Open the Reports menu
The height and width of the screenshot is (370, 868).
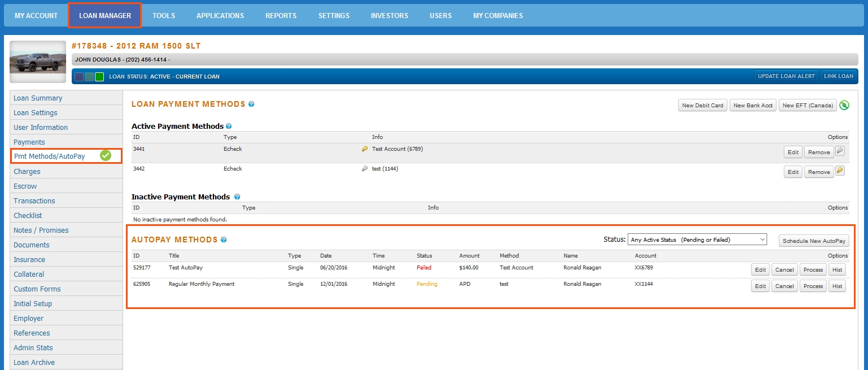click(x=281, y=16)
